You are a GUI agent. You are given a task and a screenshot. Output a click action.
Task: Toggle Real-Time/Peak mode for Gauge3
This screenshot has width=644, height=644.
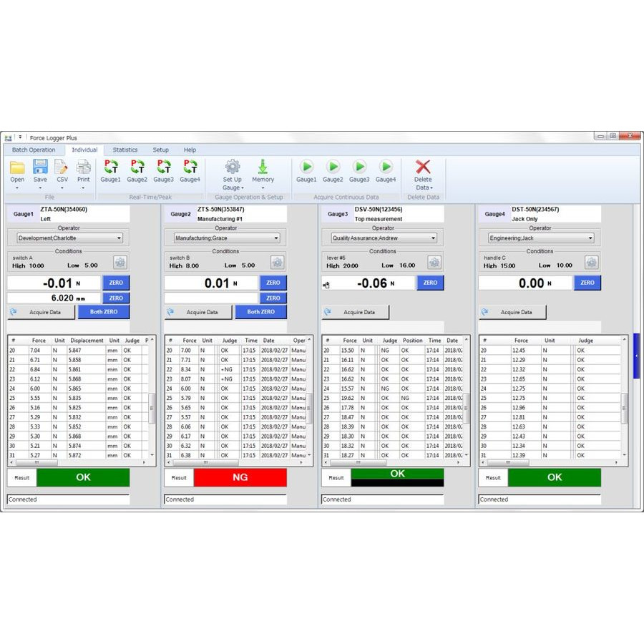(163, 167)
